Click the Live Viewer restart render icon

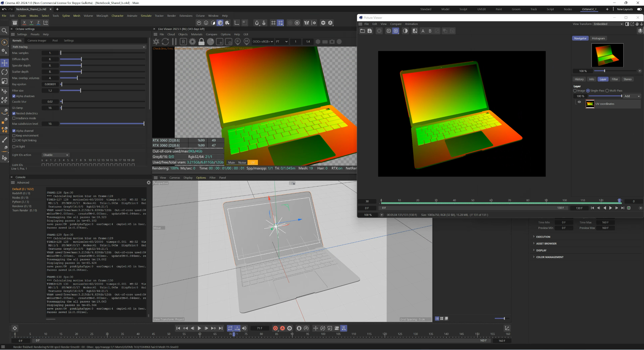[x=165, y=42]
